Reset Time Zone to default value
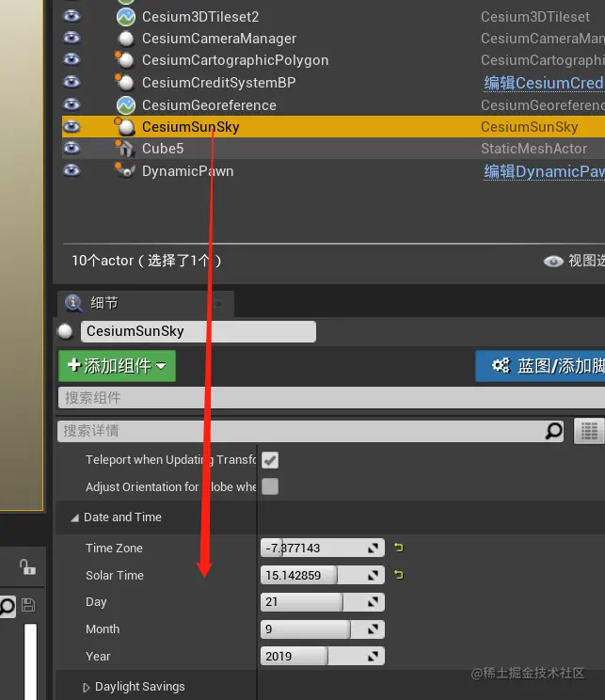Image resolution: width=605 pixels, height=700 pixels. 399,548
